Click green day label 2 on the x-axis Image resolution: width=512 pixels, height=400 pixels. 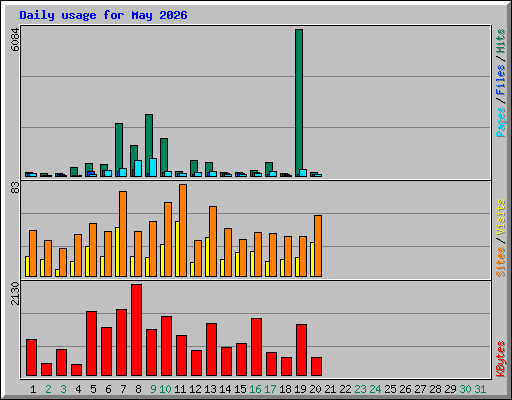(48, 389)
